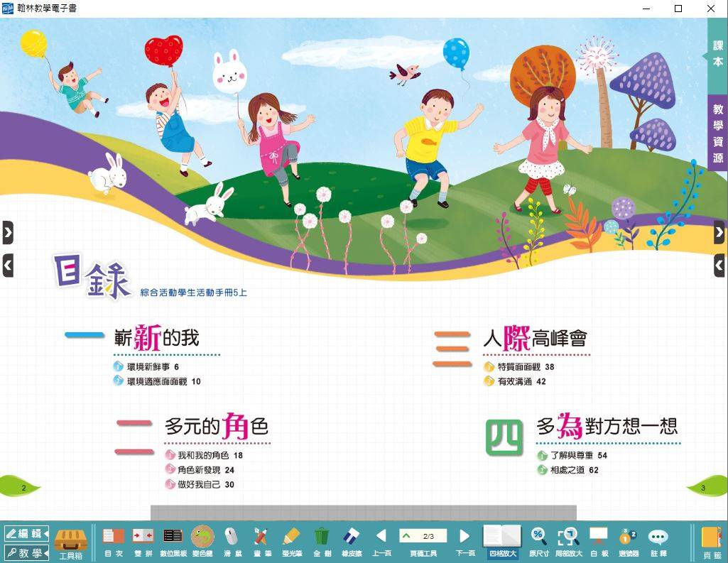This screenshot has width=728, height=563.
Task: Select the 畫筆 drawing pen tool
Action: (x=262, y=542)
